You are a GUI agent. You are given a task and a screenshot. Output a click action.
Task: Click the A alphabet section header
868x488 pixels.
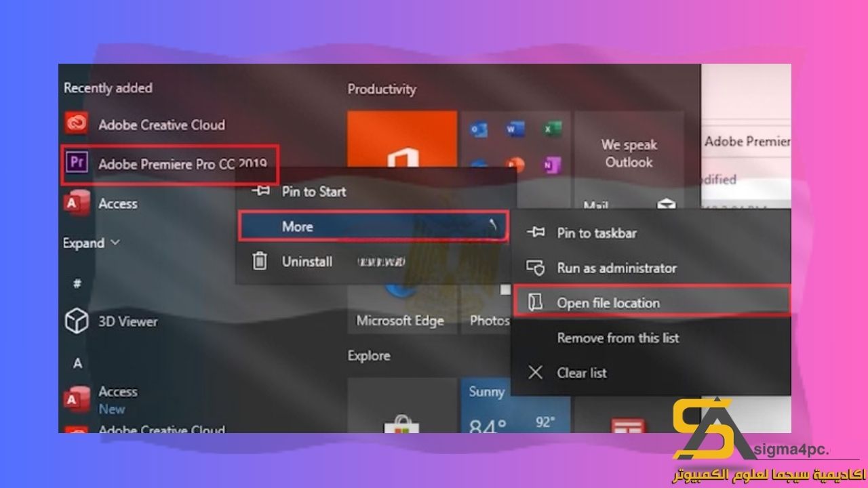(x=77, y=363)
